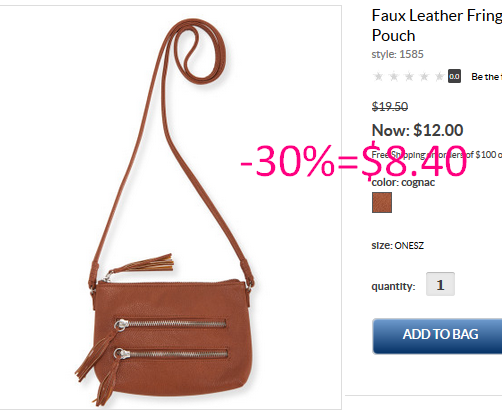This screenshot has width=502, height=412.
Task: Choose the third rating star
Action: pos(409,77)
